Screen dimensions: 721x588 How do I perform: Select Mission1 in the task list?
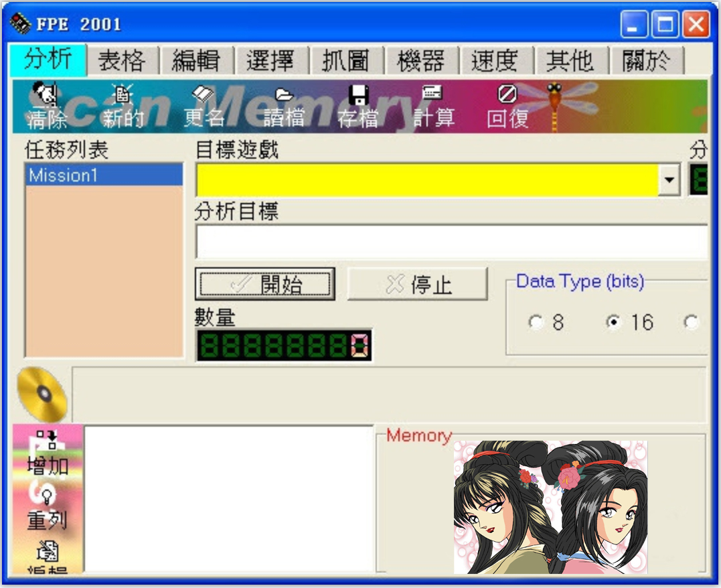pos(104,175)
